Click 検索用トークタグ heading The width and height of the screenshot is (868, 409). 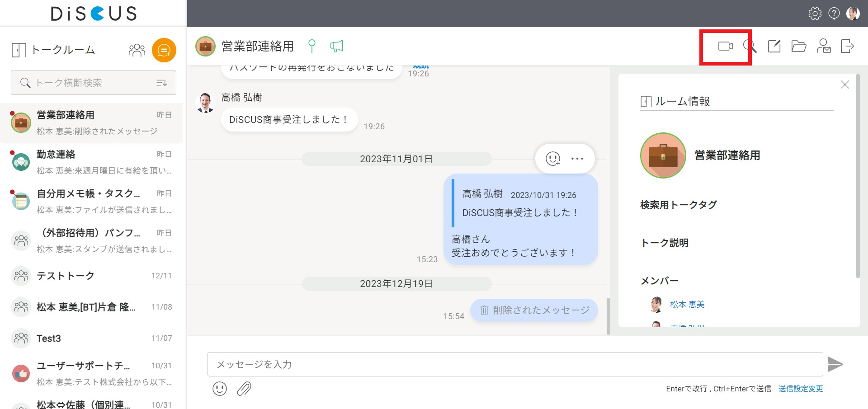tap(678, 205)
